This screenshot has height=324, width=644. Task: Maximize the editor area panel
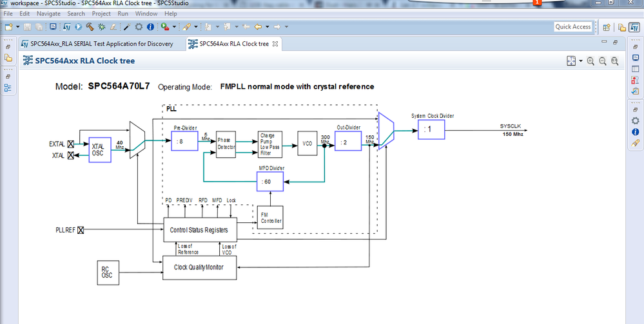coord(615,42)
